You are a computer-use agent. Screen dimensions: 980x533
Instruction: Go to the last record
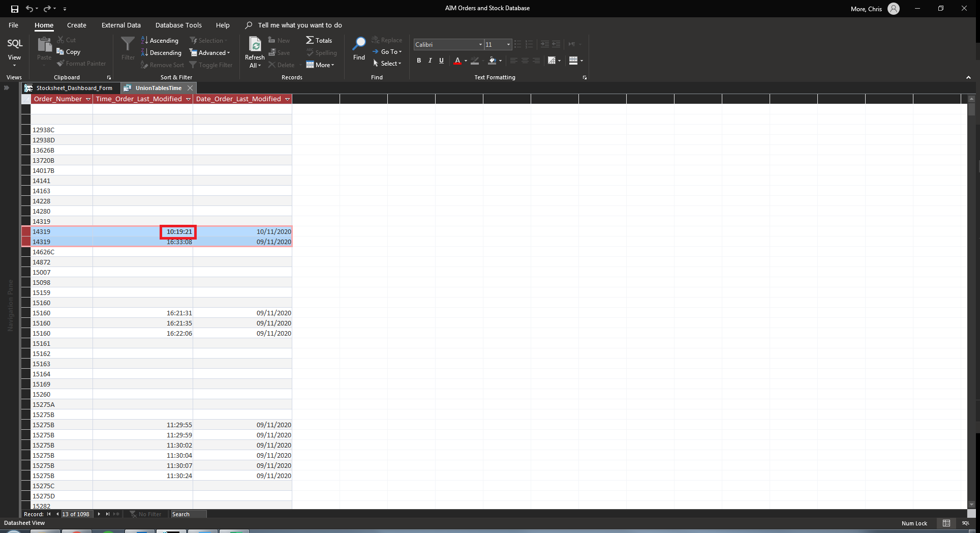[x=107, y=514]
